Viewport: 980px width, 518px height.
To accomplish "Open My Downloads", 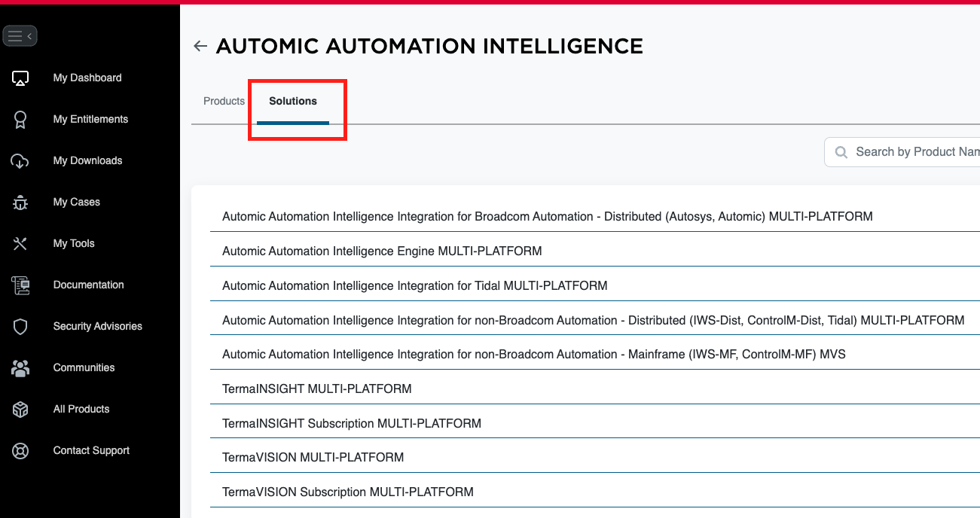I will pyautogui.click(x=20, y=160).
